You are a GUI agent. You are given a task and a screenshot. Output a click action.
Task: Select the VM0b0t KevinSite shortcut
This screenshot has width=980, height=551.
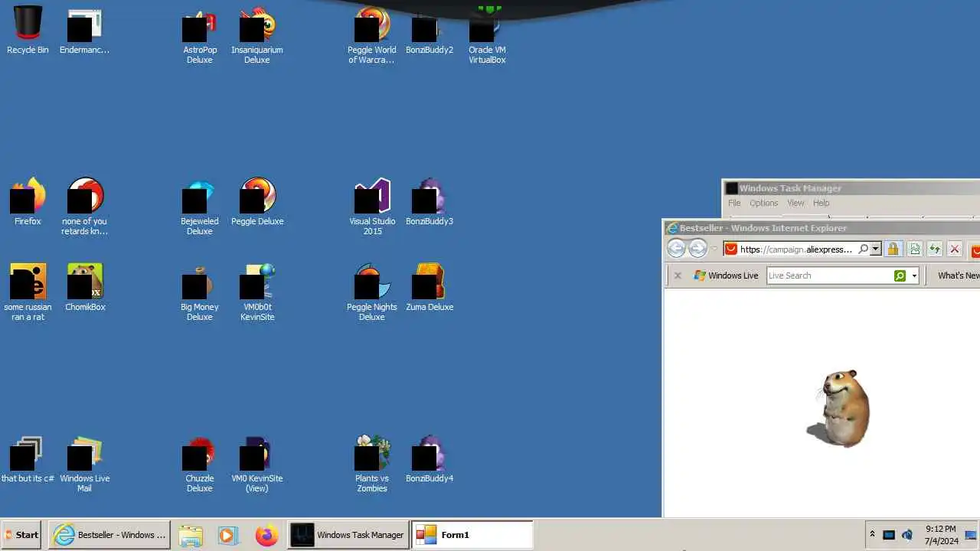click(x=257, y=293)
